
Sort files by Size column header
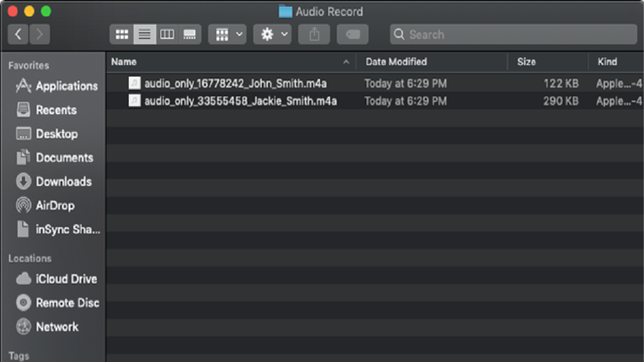click(x=547, y=62)
